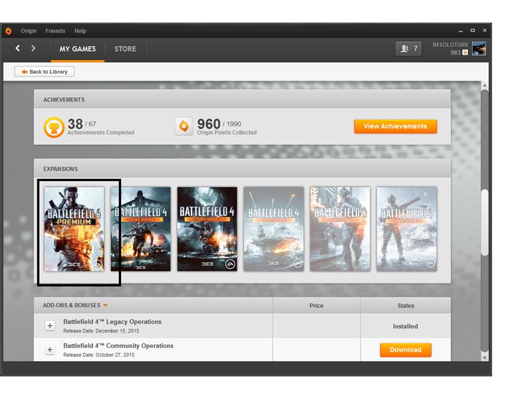532x399 pixels.
Task: Switch to the MY GAMES tab
Action: pyautogui.click(x=78, y=49)
